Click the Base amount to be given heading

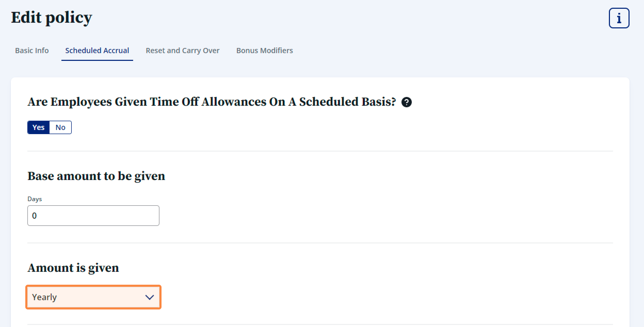[96, 176]
